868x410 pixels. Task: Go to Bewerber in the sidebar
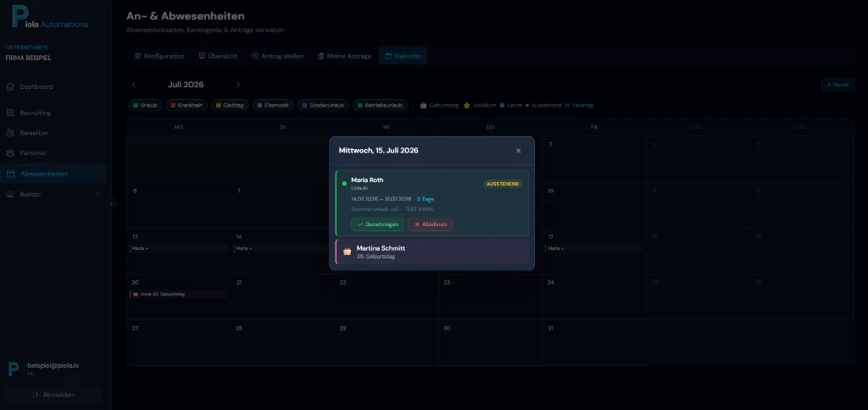(x=34, y=133)
